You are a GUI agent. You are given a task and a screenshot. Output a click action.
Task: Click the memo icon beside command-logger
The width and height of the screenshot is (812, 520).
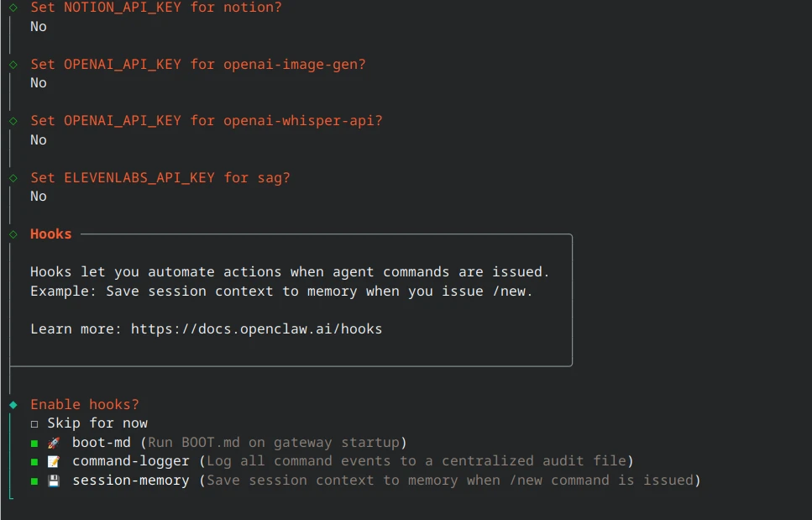pos(53,461)
